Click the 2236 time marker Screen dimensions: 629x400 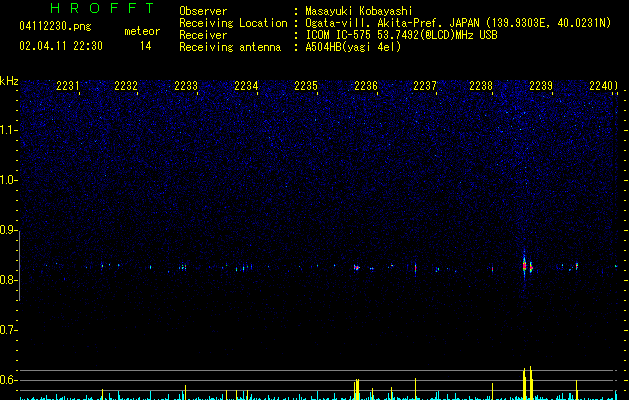point(366,86)
